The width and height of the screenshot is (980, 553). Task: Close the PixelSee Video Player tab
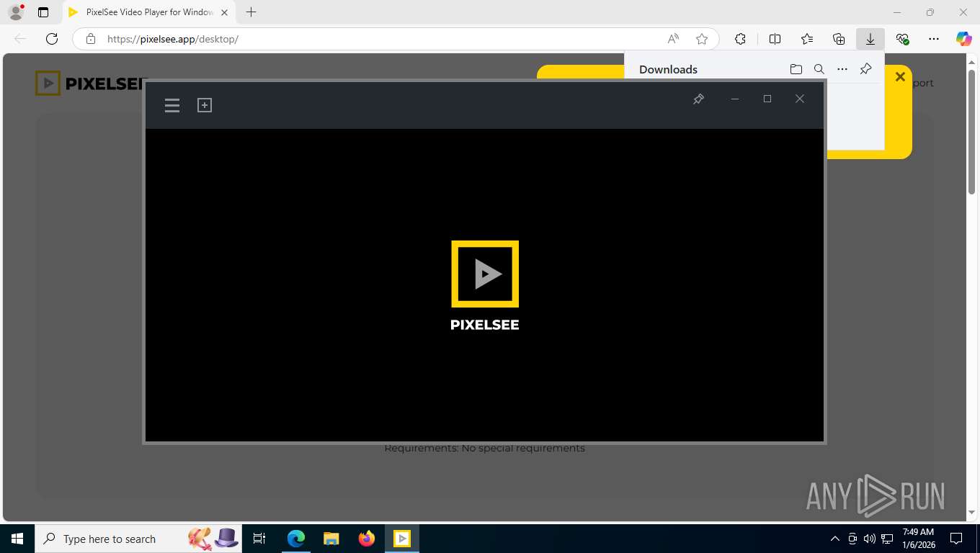tap(224, 12)
